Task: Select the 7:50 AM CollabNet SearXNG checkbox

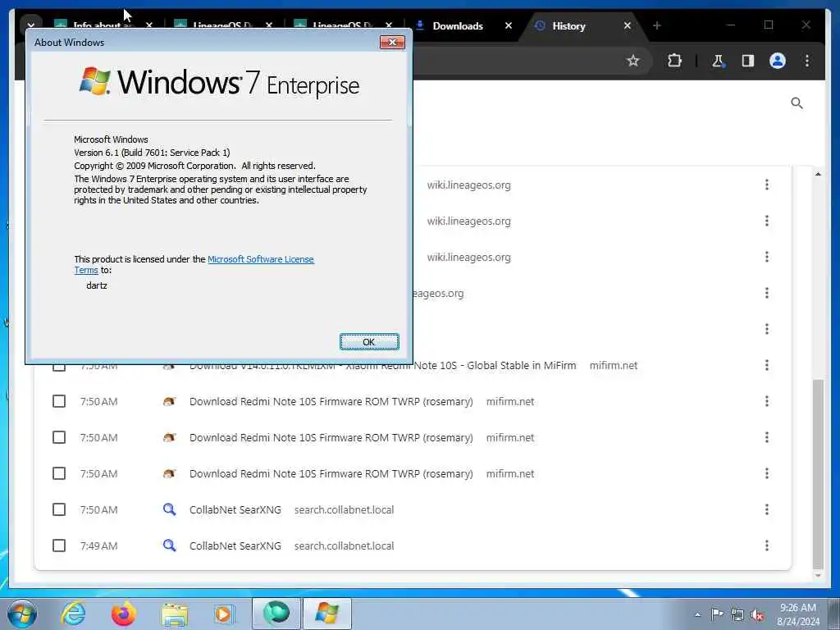Action: [59, 509]
